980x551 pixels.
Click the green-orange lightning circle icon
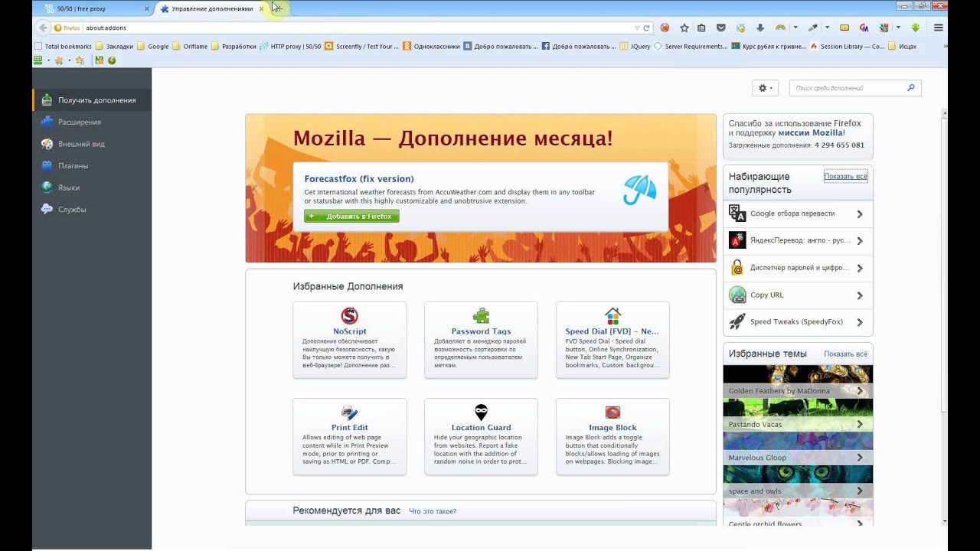click(112, 60)
